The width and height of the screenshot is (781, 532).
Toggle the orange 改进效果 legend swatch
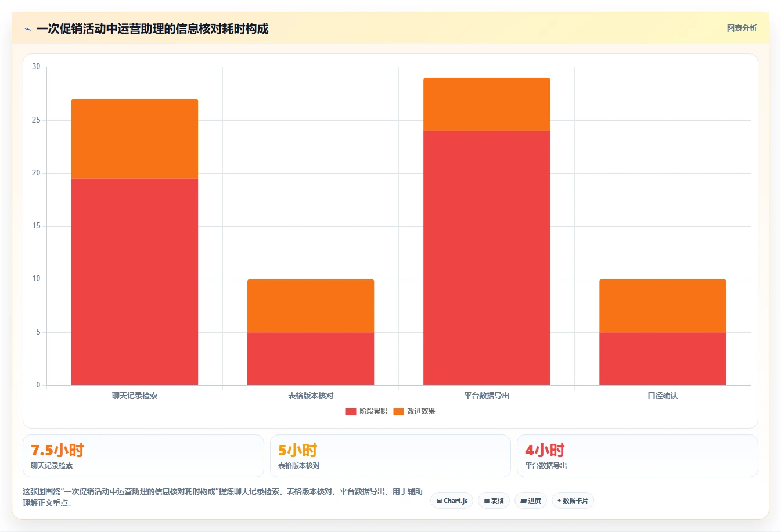[398, 411]
